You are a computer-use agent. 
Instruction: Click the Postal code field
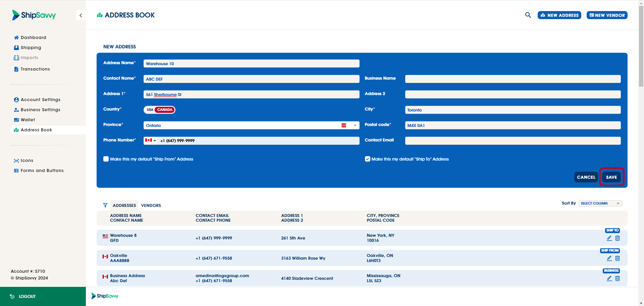[x=513, y=125]
